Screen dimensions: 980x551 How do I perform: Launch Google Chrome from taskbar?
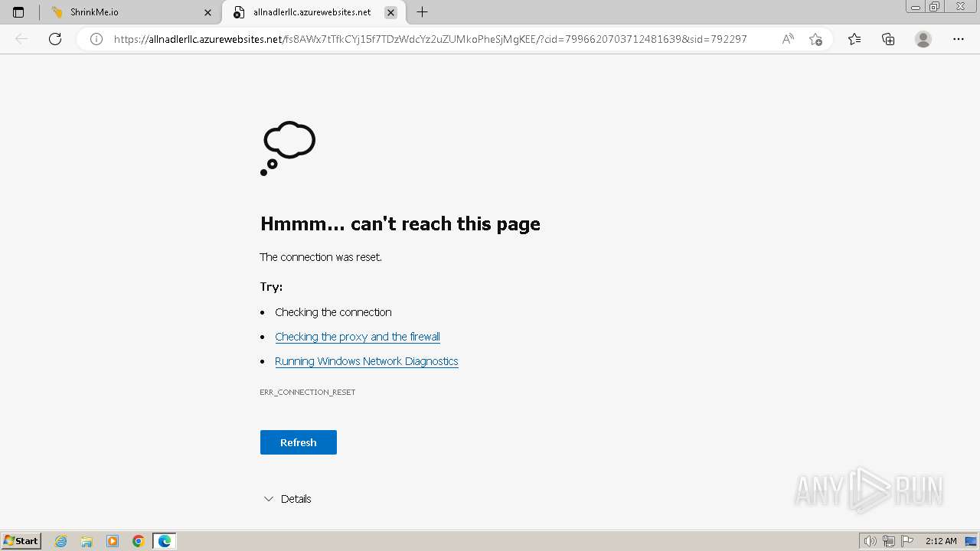pos(139,541)
